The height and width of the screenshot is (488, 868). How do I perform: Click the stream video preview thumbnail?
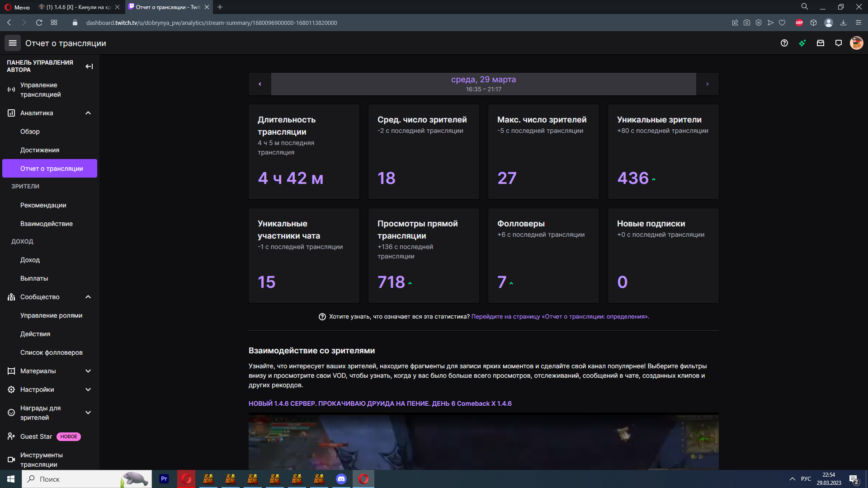483,442
